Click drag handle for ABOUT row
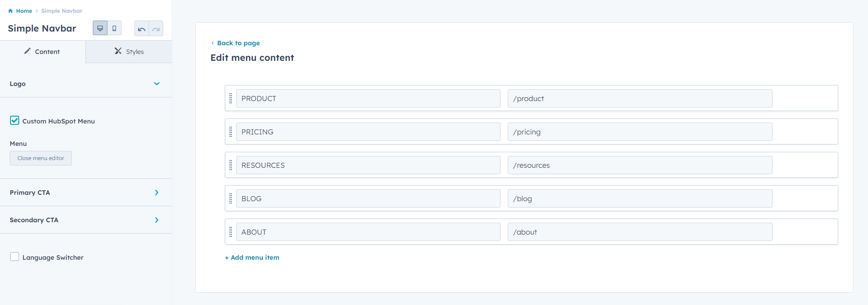868x305 pixels. pos(231,232)
